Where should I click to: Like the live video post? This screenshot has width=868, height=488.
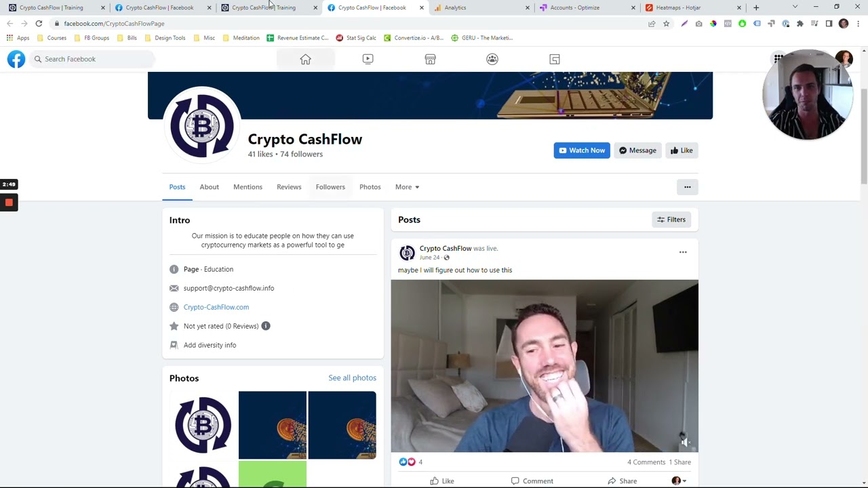[x=442, y=481]
